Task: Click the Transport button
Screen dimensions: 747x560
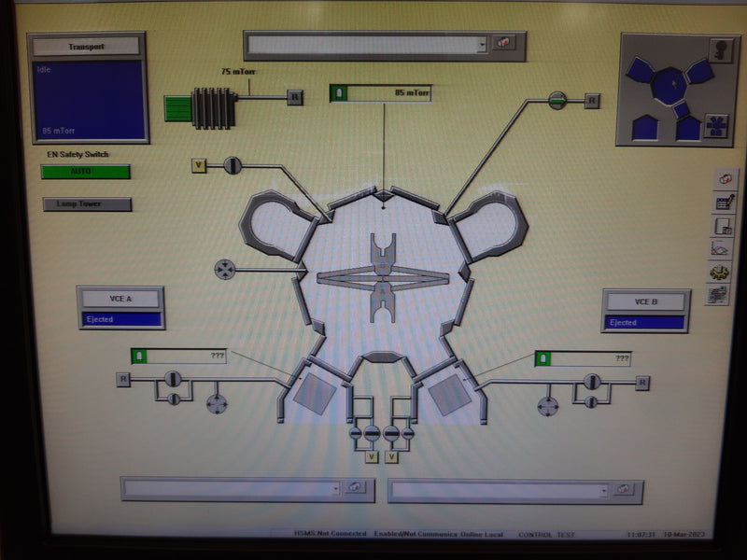Action: click(x=86, y=47)
